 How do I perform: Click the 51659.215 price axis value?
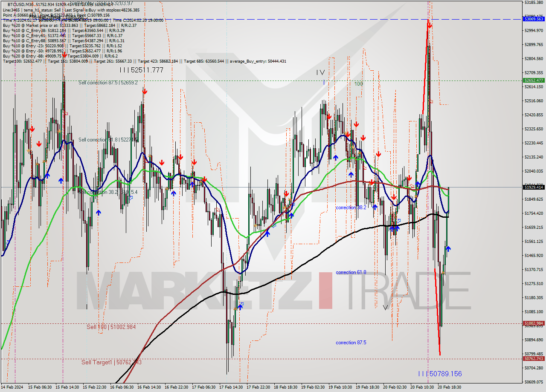coord(534,228)
